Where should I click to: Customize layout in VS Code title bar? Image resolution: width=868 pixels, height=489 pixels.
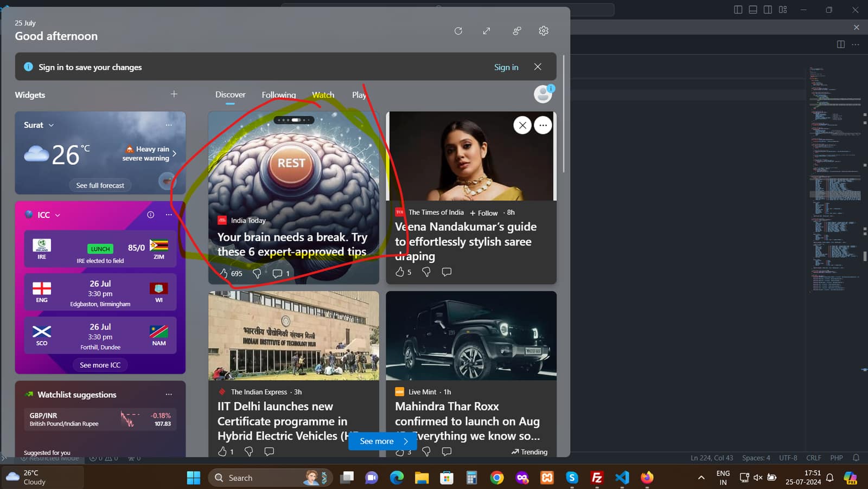coord(783,10)
